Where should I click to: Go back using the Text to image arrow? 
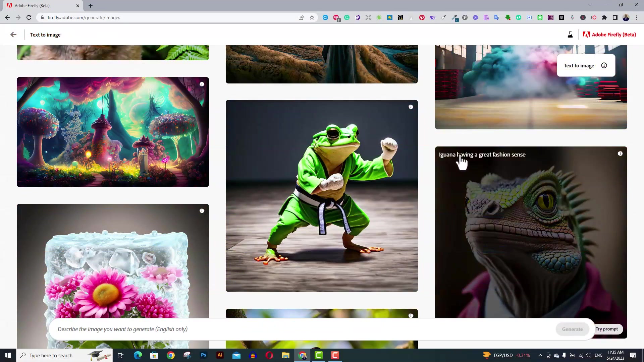(13, 35)
